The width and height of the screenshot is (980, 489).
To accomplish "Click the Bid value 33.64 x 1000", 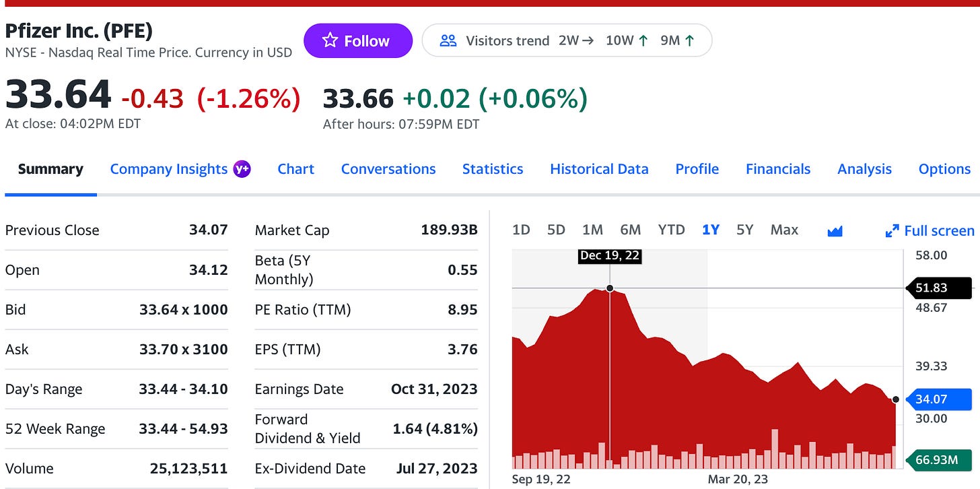I will [x=184, y=310].
